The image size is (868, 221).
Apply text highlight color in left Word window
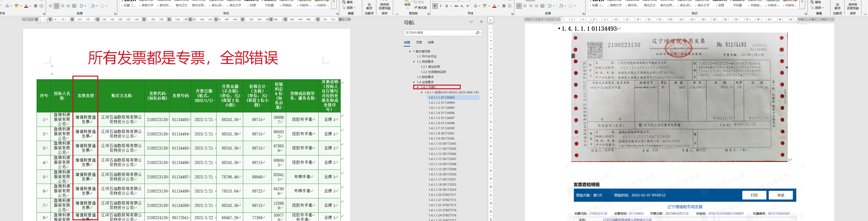tap(17, 6)
